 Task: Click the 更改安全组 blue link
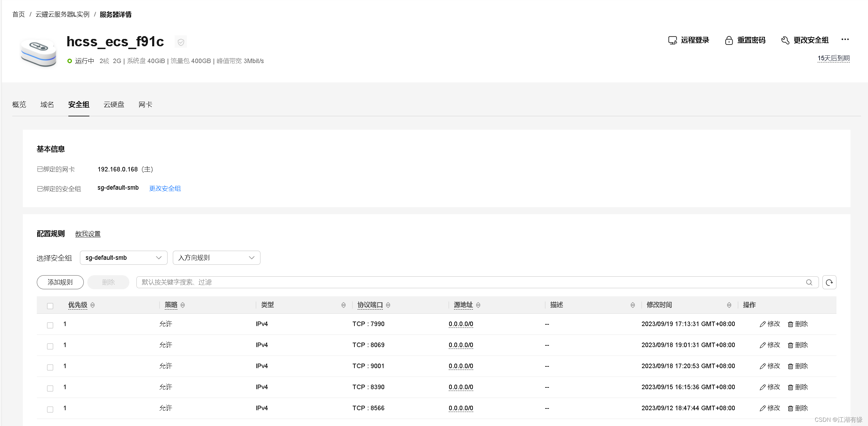point(165,188)
